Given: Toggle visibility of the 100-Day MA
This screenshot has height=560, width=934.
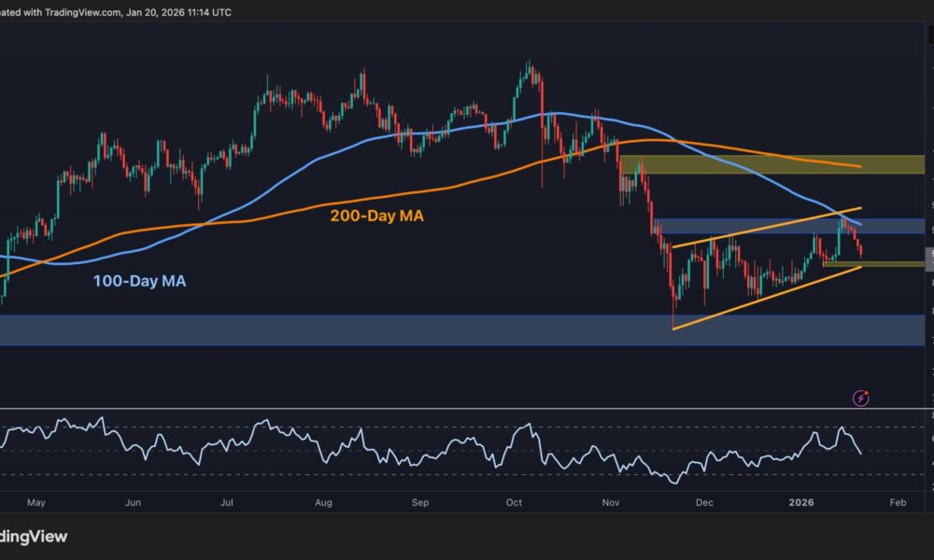Looking at the screenshot, I should coord(139,280).
